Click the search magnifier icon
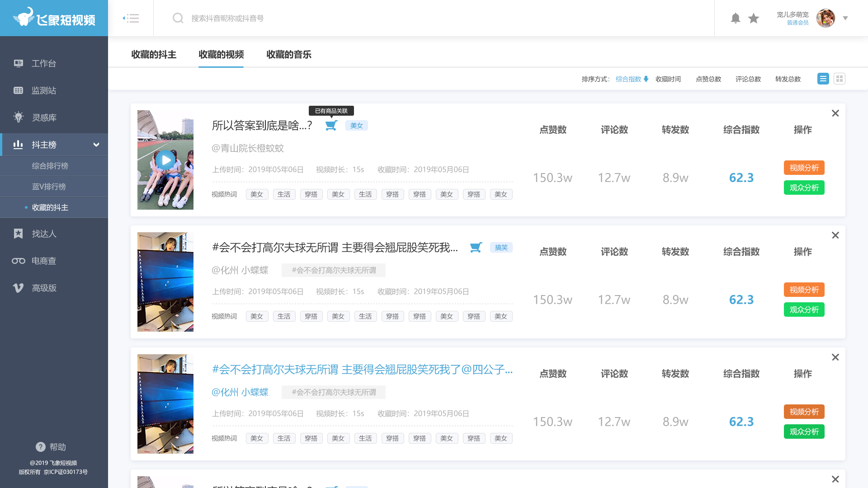 [178, 18]
